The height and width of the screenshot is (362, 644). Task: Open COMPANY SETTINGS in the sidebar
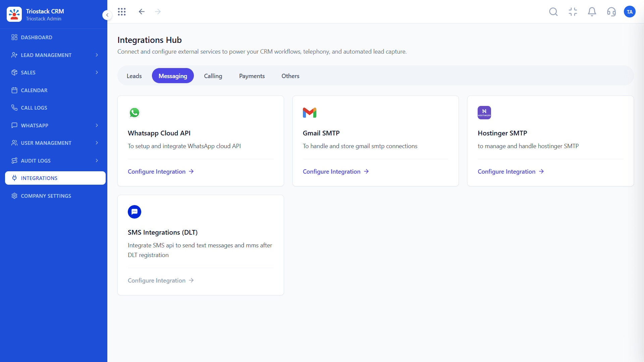(55, 196)
